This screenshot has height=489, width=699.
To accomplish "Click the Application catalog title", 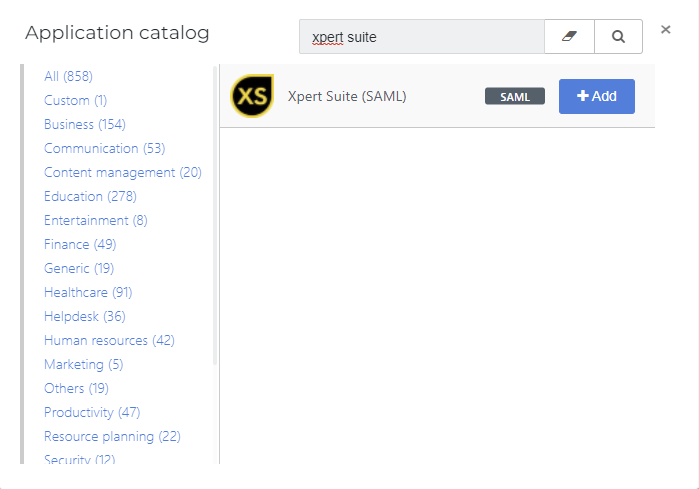I will 117,33.
